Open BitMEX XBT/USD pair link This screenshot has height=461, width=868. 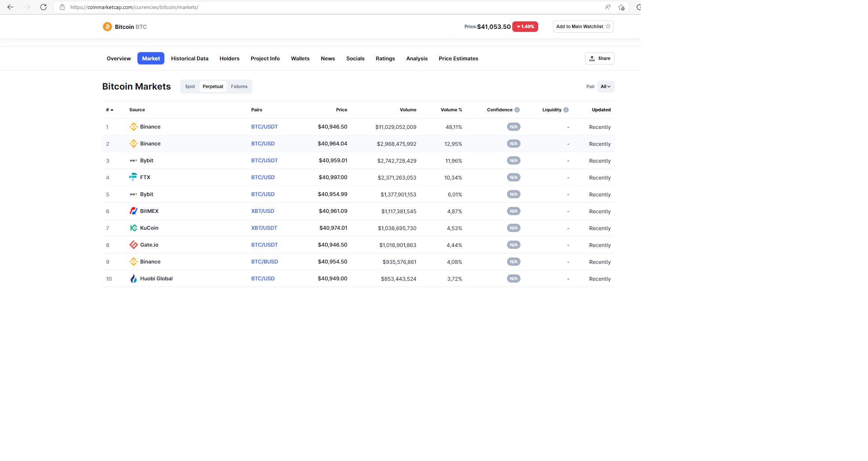coord(262,211)
